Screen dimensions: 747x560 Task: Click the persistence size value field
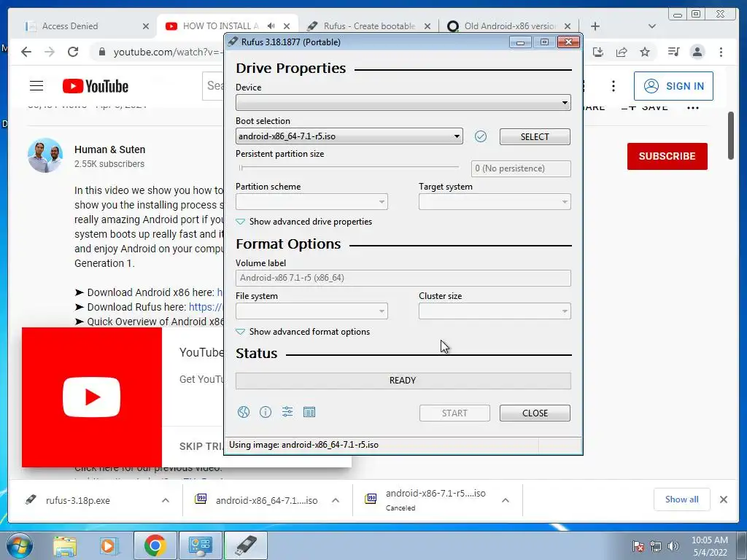click(521, 168)
